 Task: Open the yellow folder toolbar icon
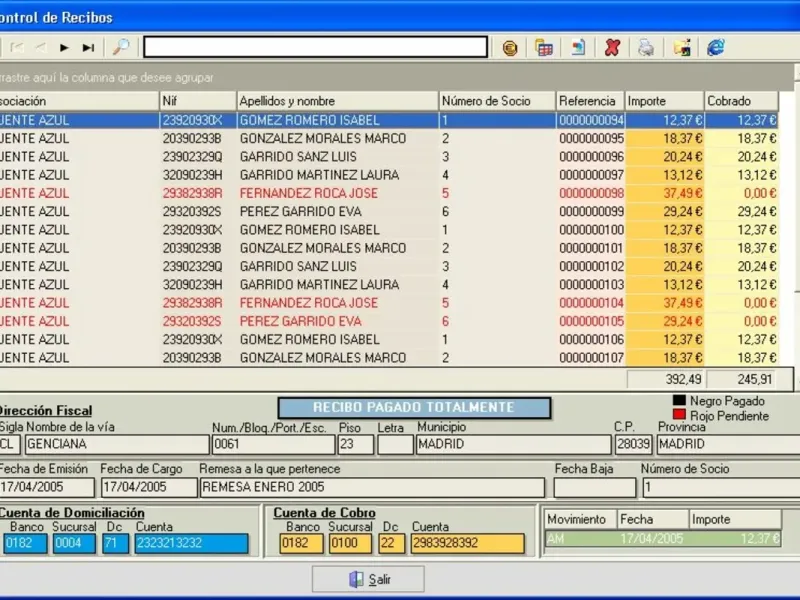682,48
